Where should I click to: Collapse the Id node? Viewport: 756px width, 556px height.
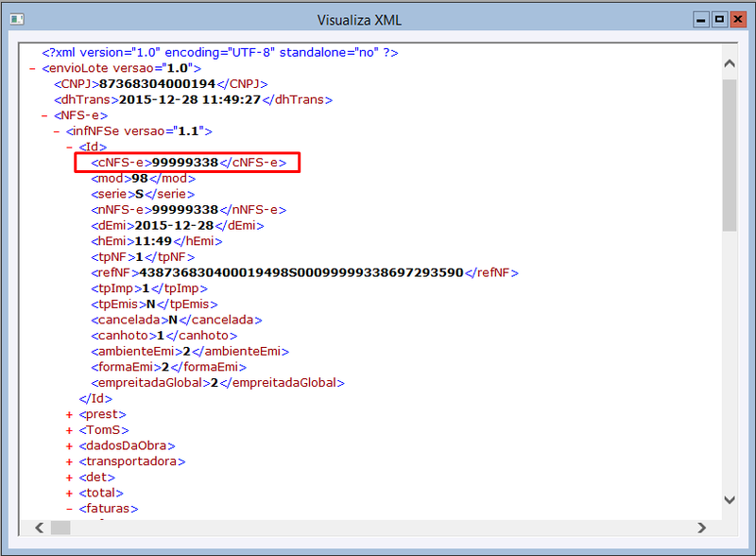(69, 148)
